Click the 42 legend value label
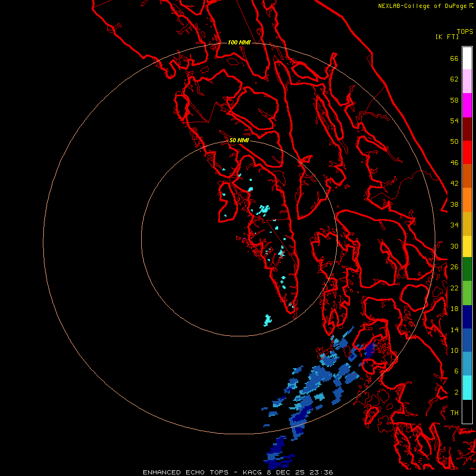Screen dimensions: 476x476 [x=454, y=184]
